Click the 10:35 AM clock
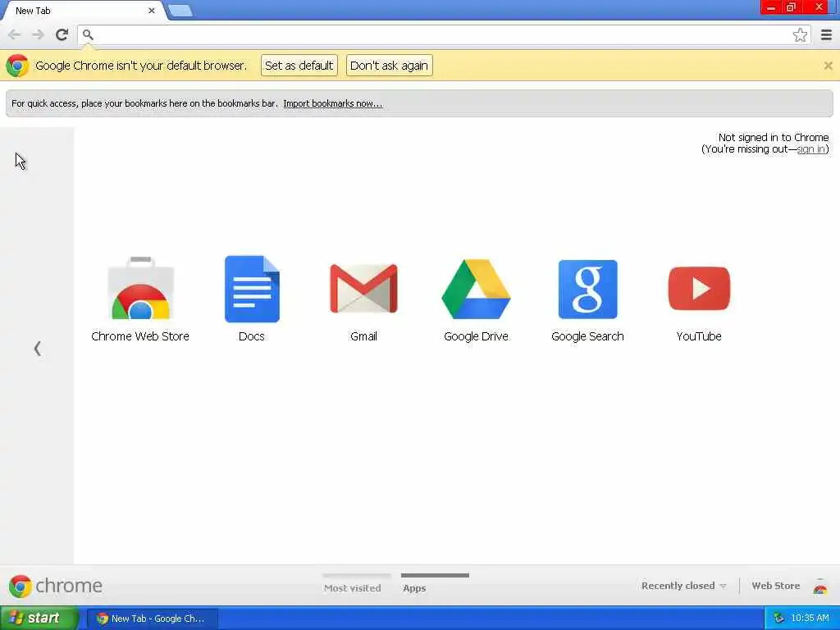This screenshot has height=630, width=840. point(810,618)
